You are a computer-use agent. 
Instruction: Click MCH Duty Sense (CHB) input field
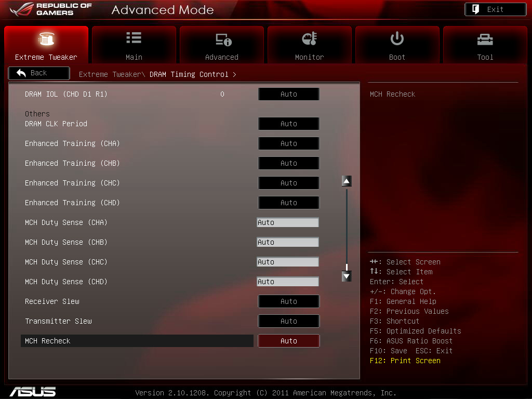click(x=288, y=242)
